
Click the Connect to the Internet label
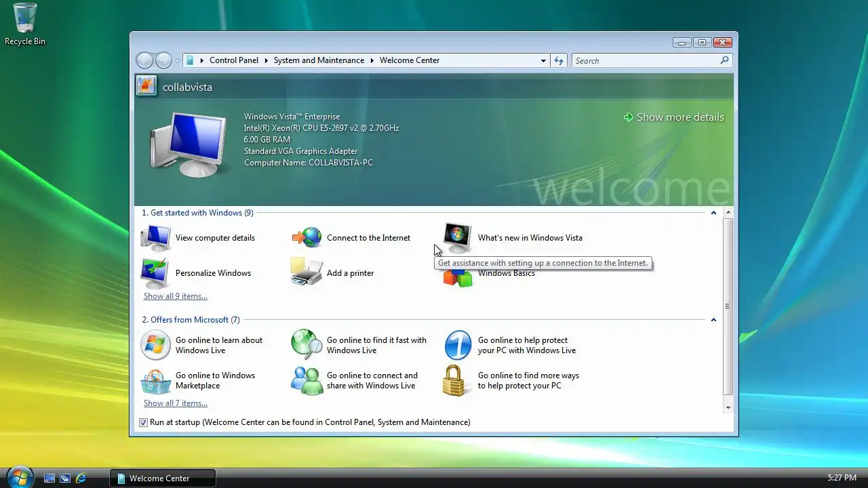coord(368,238)
